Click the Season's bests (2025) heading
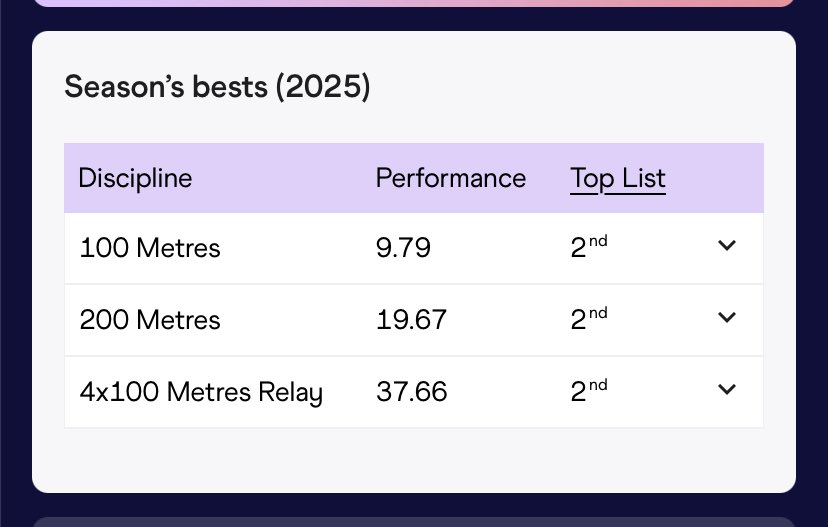828x527 pixels. [217, 86]
